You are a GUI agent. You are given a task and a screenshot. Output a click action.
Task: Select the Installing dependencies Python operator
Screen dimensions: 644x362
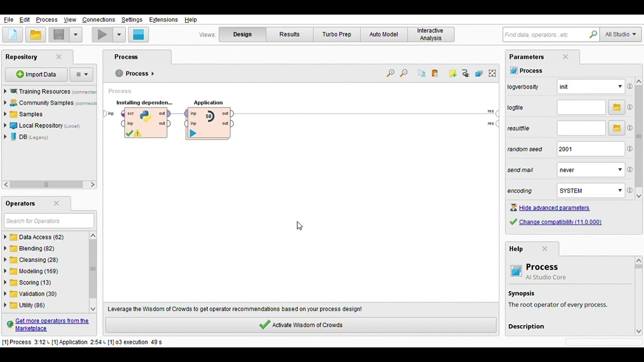point(146,123)
